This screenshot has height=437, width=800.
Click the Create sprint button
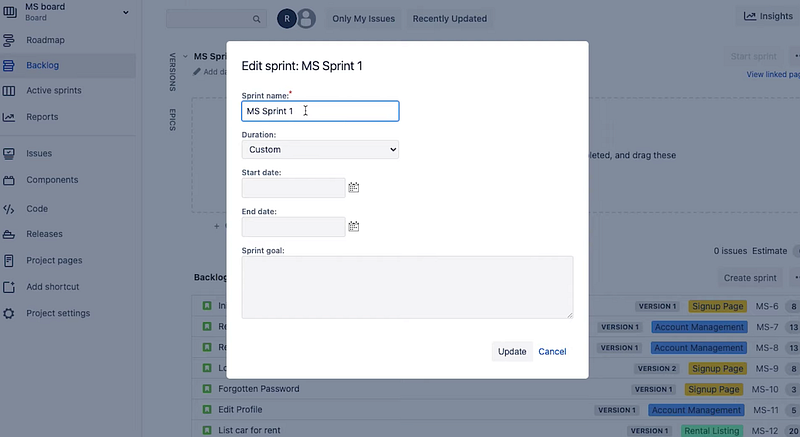(x=750, y=278)
